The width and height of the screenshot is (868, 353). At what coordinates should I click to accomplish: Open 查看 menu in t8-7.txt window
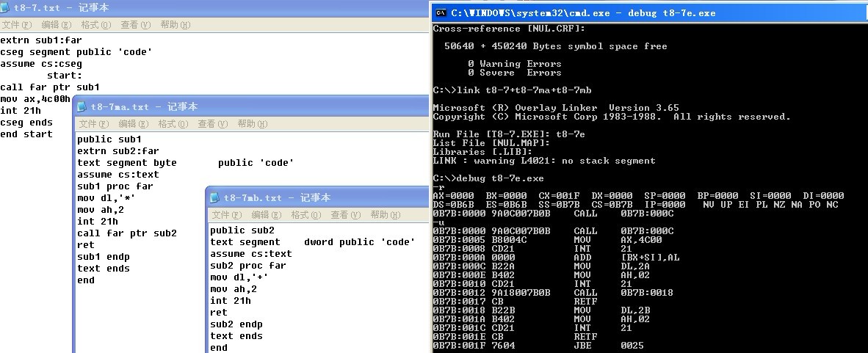[x=136, y=24]
